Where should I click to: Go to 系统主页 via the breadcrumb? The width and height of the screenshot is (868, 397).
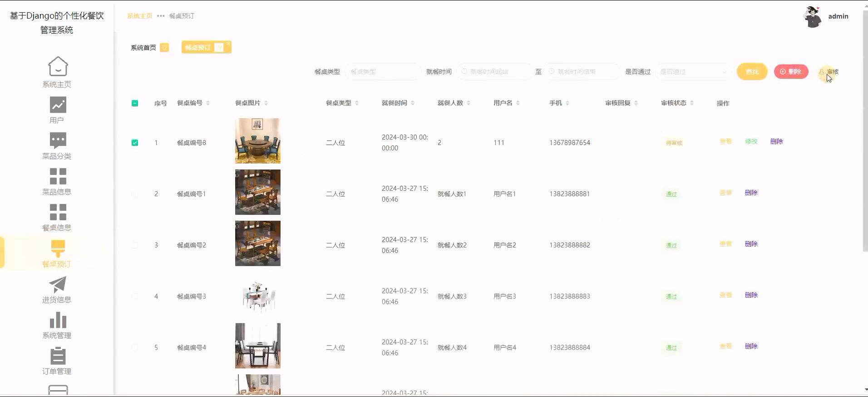click(x=140, y=16)
